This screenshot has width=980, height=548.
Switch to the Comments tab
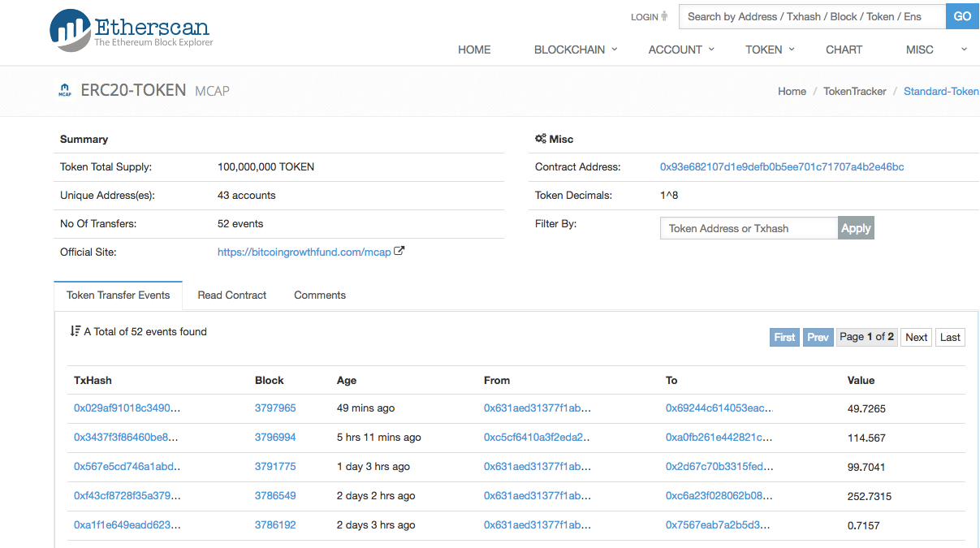tap(320, 295)
